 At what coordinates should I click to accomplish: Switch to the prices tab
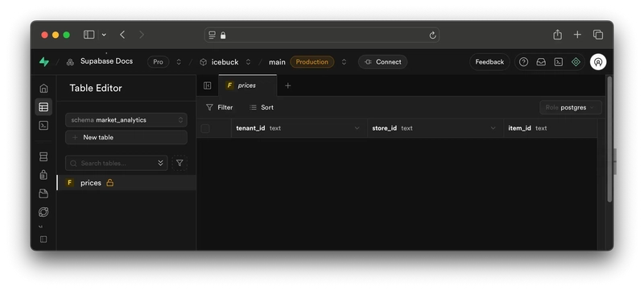[247, 85]
